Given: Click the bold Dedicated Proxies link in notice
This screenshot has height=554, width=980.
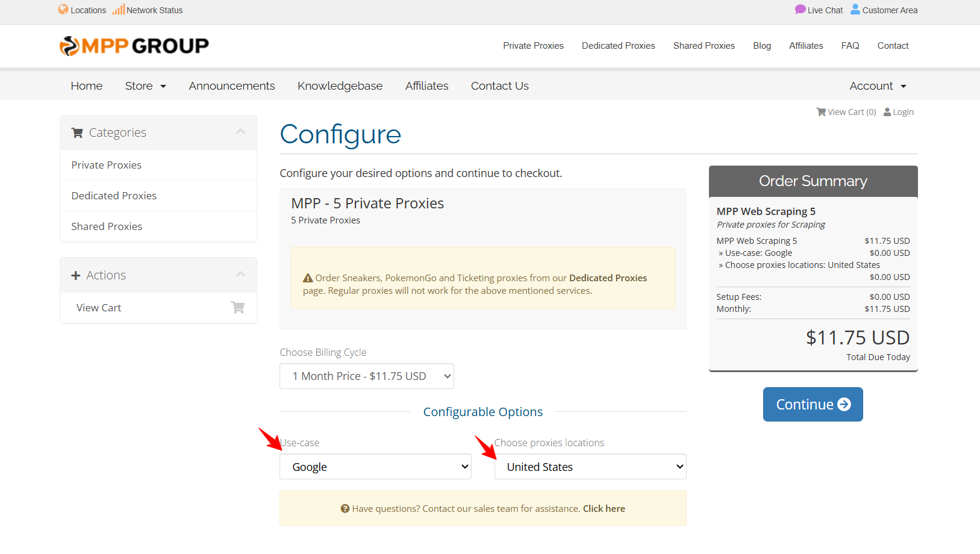Looking at the screenshot, I should 608,278.
